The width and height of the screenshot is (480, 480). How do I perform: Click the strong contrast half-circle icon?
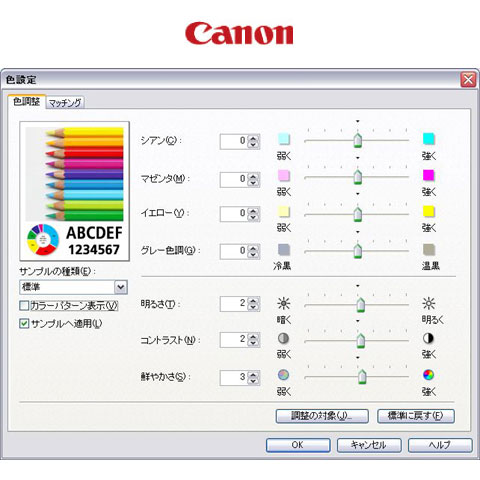(428, 339)
